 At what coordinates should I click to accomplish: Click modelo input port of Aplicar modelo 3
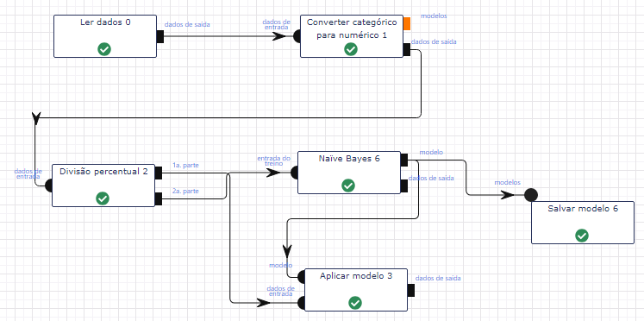click(x=301, y=277)
